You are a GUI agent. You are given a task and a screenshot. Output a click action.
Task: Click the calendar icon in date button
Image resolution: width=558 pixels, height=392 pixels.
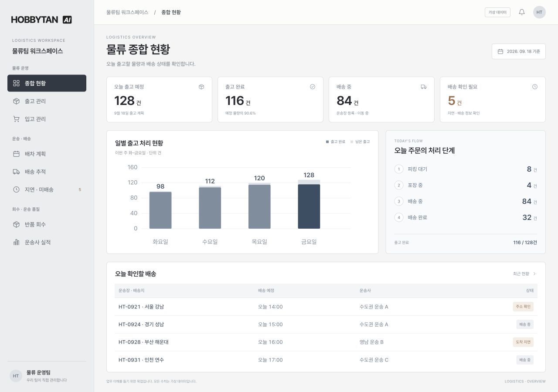(500, 51)
